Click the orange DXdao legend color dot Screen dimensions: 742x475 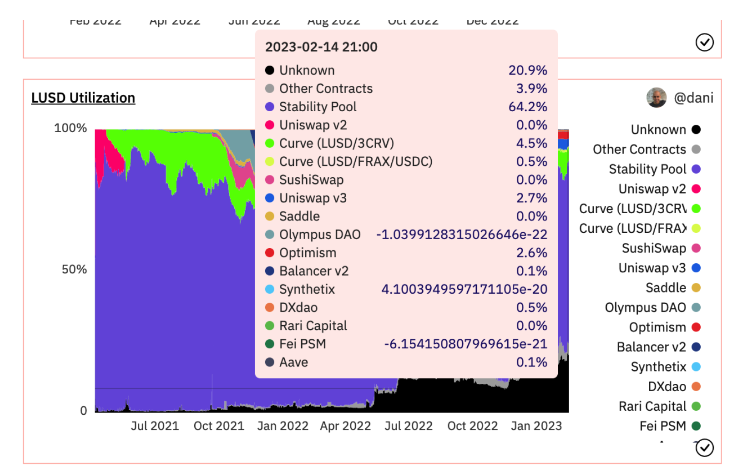point(696,387)
